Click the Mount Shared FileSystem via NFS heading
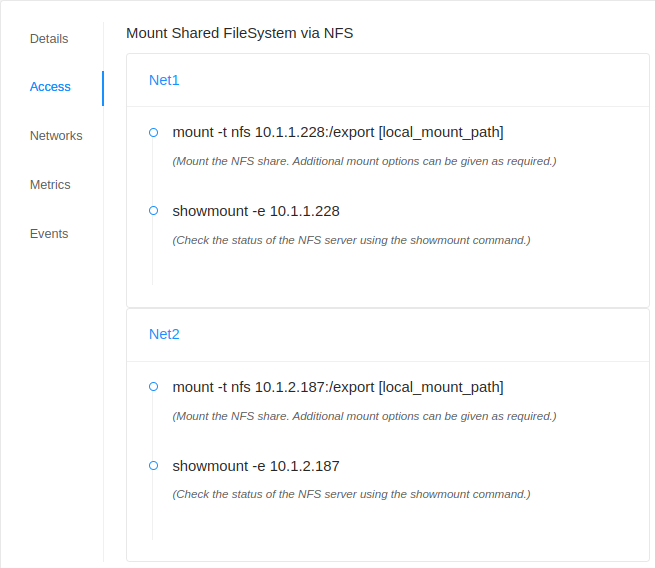The width and height of the screenshot is (655, 568). coord(239,33)
